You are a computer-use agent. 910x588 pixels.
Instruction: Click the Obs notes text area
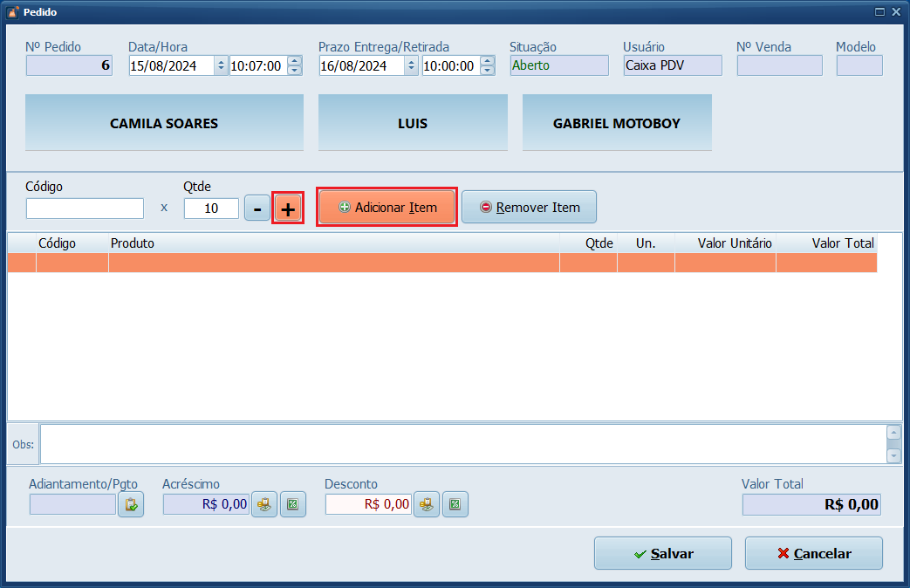(462, 444)
